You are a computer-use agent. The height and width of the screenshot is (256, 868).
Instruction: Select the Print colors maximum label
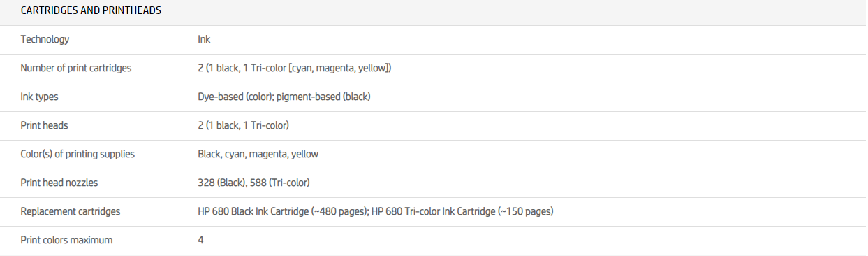66,240
